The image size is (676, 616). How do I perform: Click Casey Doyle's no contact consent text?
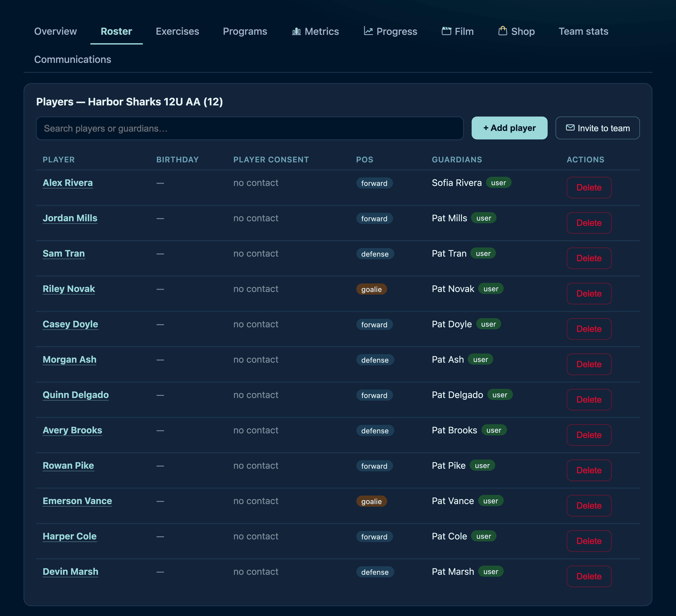pos(256,324)
